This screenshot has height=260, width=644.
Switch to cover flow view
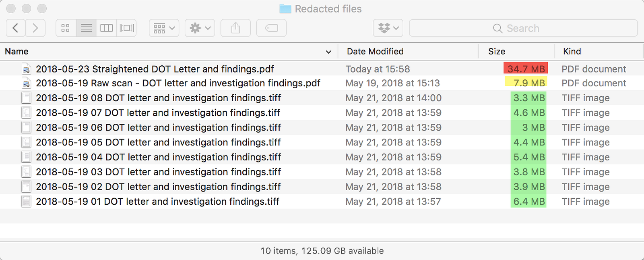(126, 28)
